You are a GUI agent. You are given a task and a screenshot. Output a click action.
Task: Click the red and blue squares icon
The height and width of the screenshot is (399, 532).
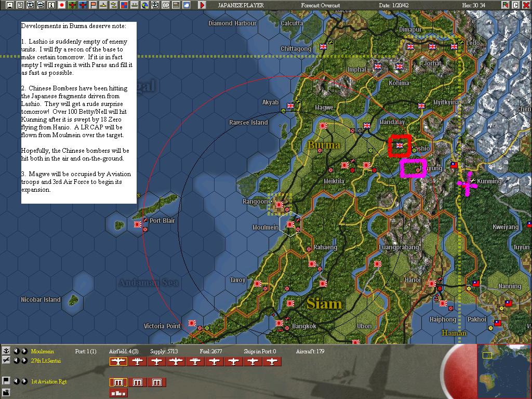coord(124,5)
